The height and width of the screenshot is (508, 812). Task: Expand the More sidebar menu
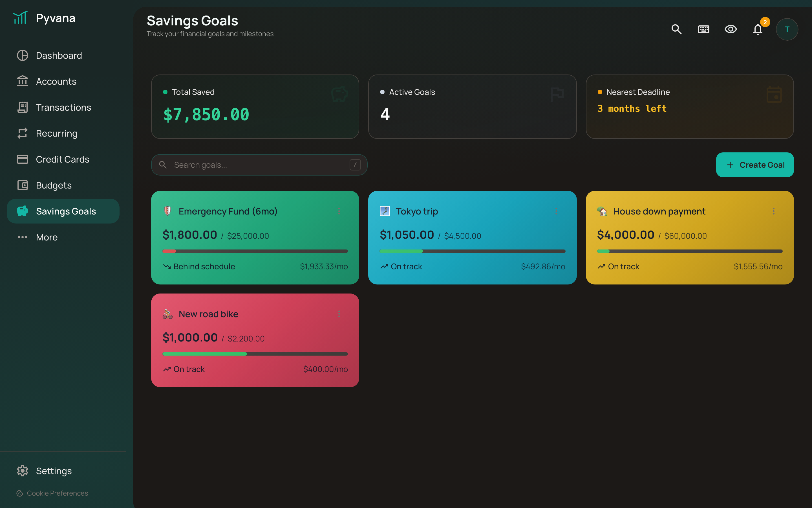click(x=63, y=237)
